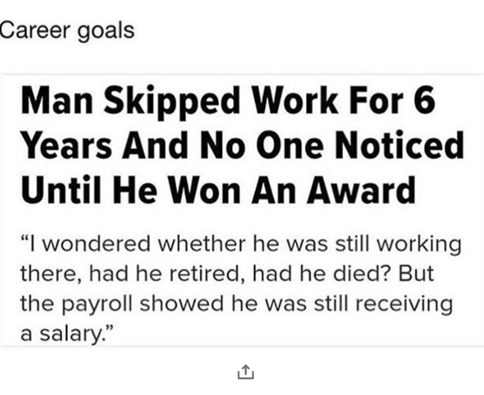Click the quote beginning 'I wondered whether'
The width and height of the screenshot is (484, 395).
(241, 288)
